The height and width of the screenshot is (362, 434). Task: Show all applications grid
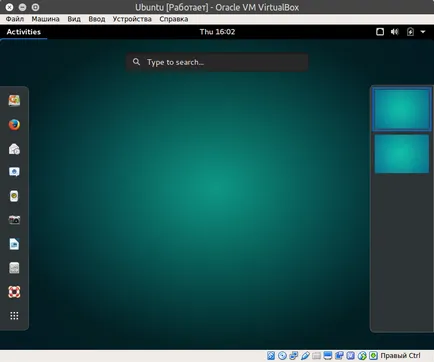coord(14,316)
